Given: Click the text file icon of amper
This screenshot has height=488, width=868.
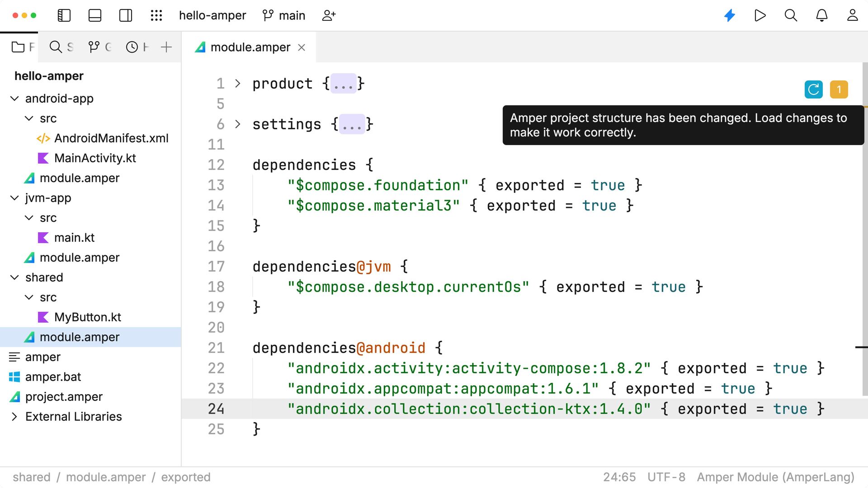Looking at the screenshot, I should tap(14, 357).
